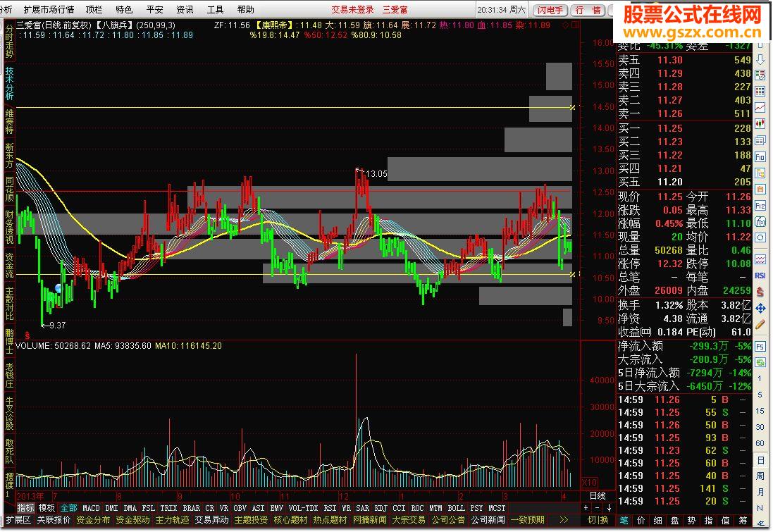
Task: Switch to the intraday line chart icon
Action: click(x=760, y=108)
